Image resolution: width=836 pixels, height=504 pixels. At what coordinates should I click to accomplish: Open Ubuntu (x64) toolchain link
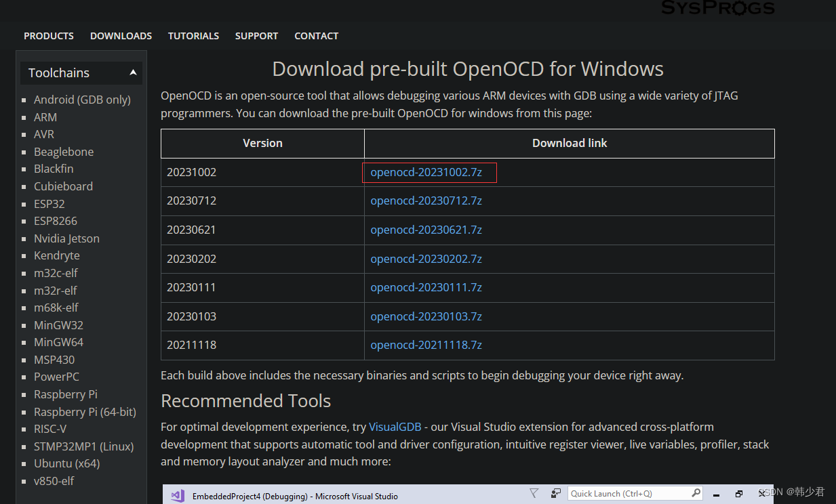point(66,464)
